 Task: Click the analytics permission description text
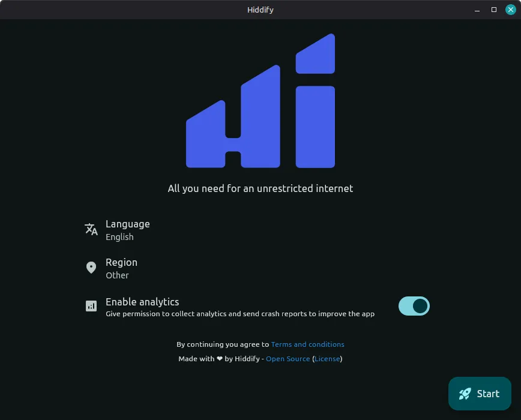click(240, 314)
